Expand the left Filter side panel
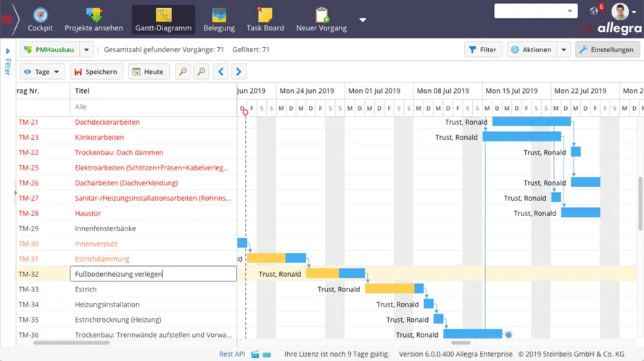 pyautogui.click(x=7, y=62)
